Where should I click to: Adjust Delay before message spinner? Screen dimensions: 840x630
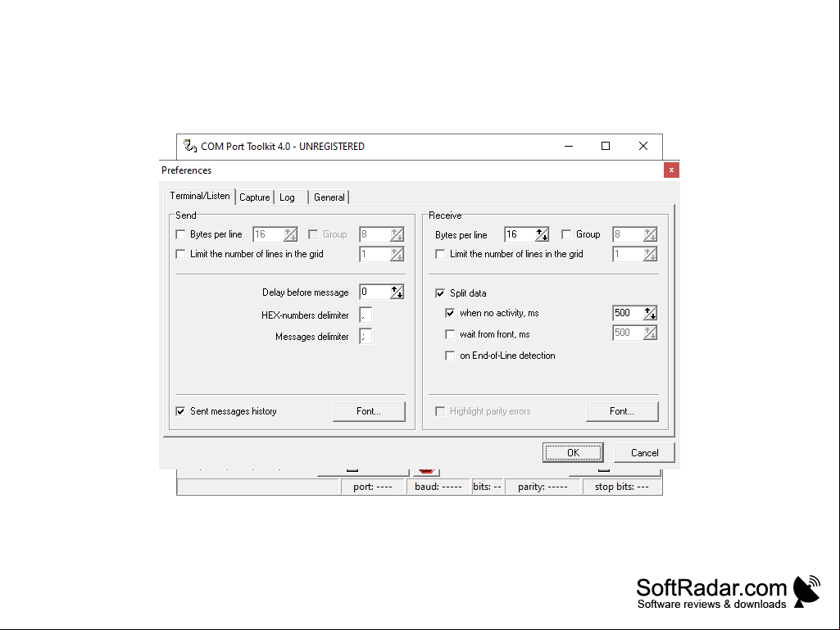397,292
